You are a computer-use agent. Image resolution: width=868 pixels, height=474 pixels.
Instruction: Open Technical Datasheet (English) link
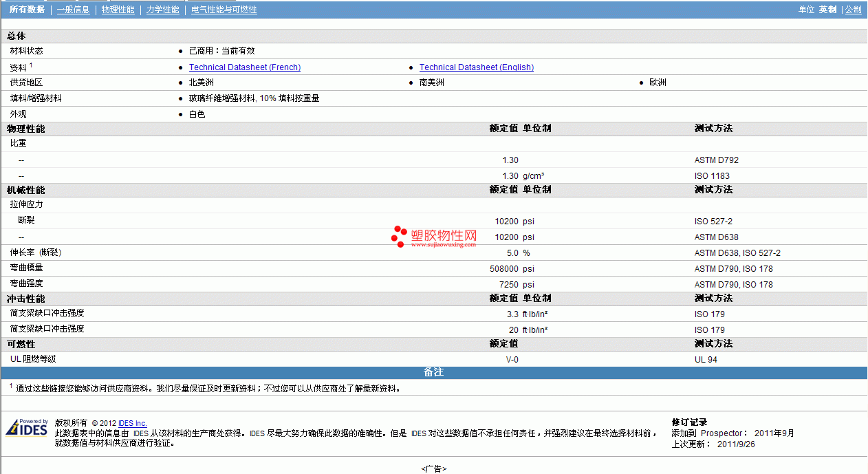477,67
